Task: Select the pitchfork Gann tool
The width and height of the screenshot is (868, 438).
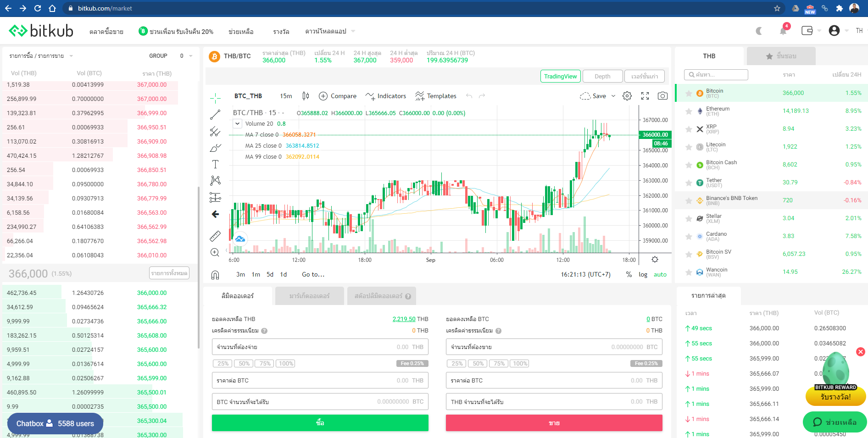Action: (x=215, y=132)
